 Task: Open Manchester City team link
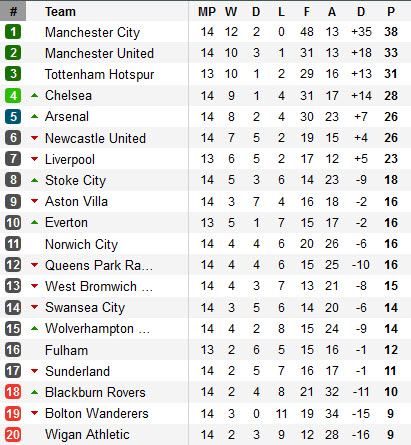92,32
